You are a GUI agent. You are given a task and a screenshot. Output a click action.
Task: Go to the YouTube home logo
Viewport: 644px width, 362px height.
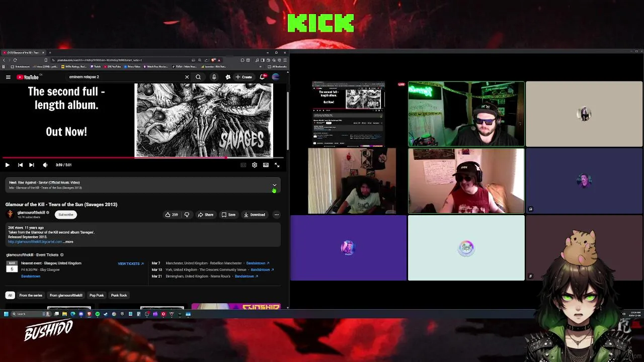pos(28,77)
